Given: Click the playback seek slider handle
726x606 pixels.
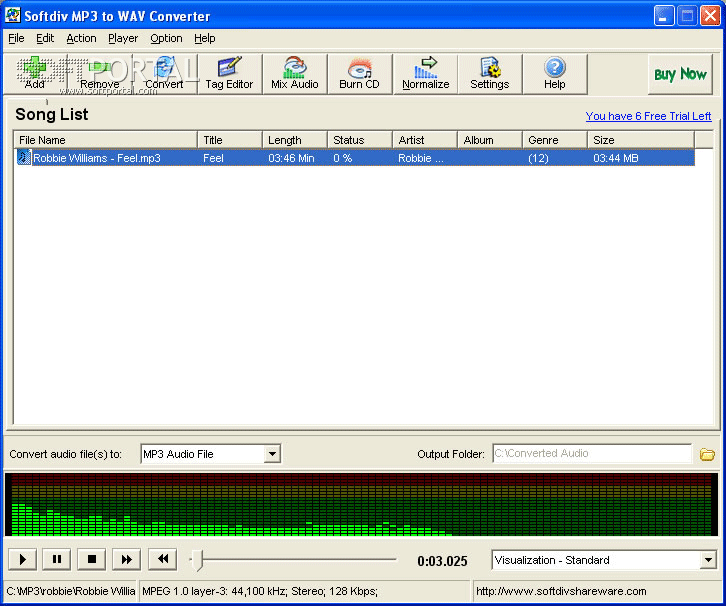Looking at the screenshot, I should 198,560.
